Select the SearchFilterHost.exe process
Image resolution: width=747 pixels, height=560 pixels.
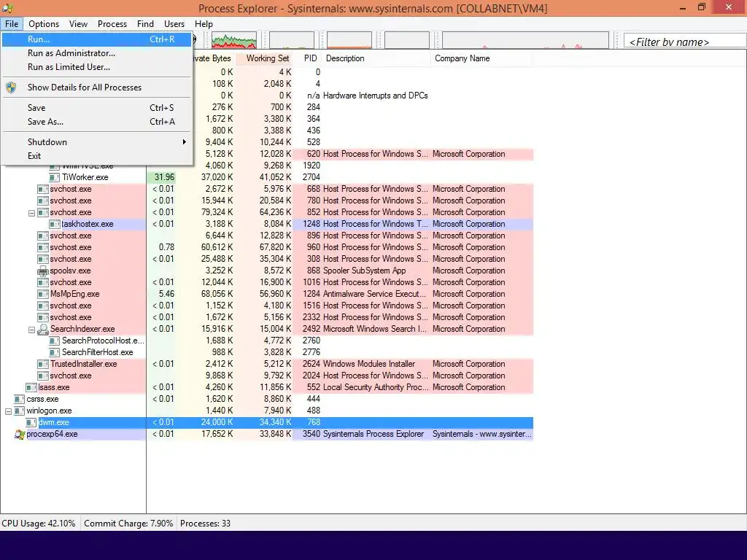[x=98, y=352]
